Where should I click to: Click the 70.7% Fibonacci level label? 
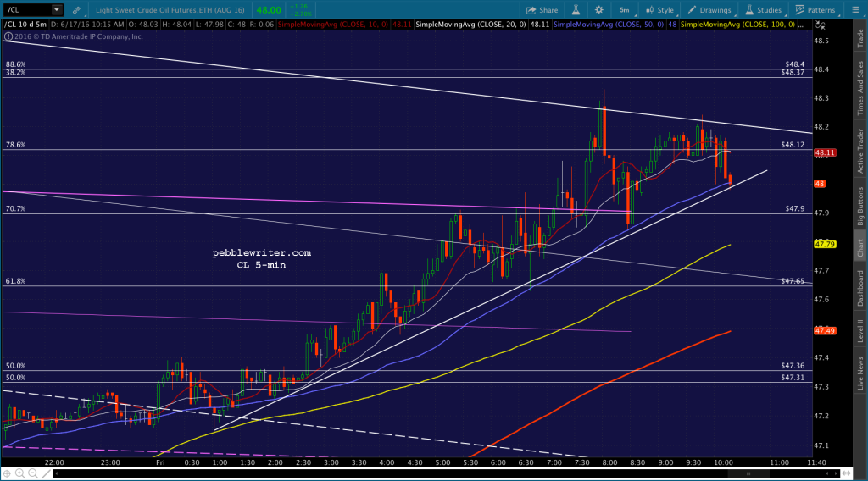[x=15, y=209]
